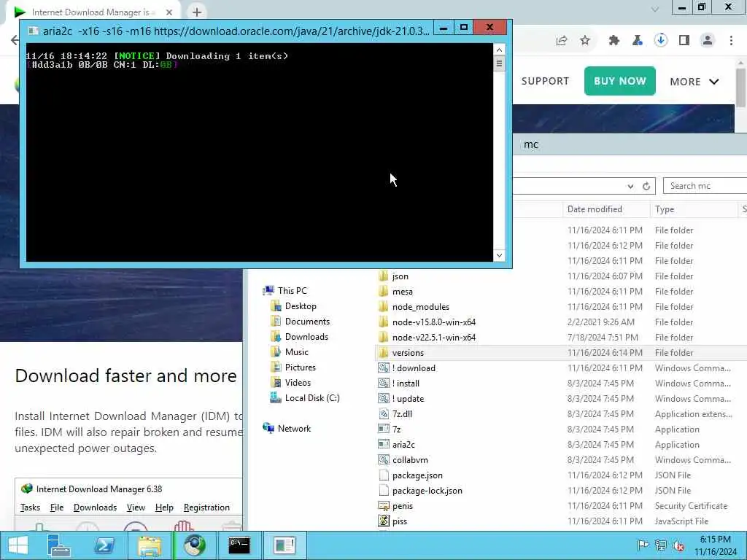Open the SUPPORT menu link
Image resolution: width=747 pixels, height=560 pixels.
point(545,81)
